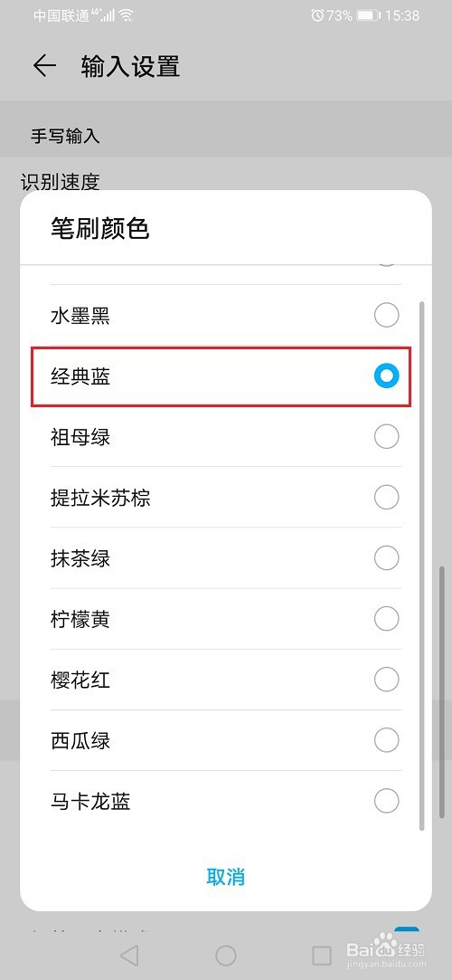The image size is (452, 980).
Task: Choose the 抹茶绿 radio option
Action: point(386,557)
